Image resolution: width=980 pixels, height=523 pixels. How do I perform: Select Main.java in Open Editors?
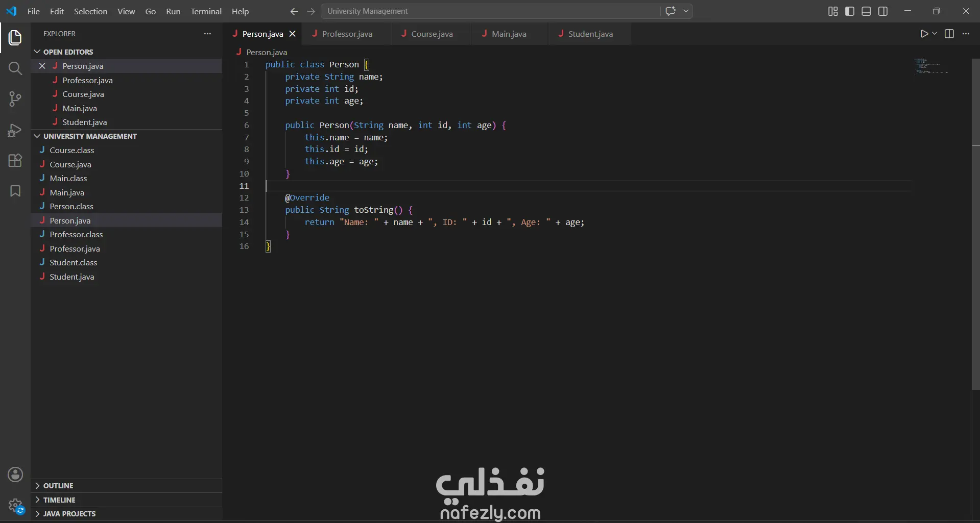click(x=126, y=108)
